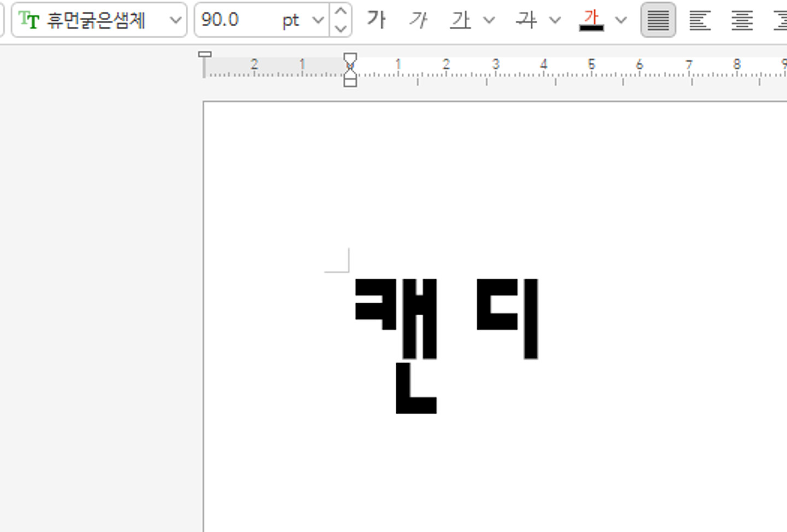Decrease font size with down arrow
Viewport: 787px width, 532px height.
click(x=341, y=28)
